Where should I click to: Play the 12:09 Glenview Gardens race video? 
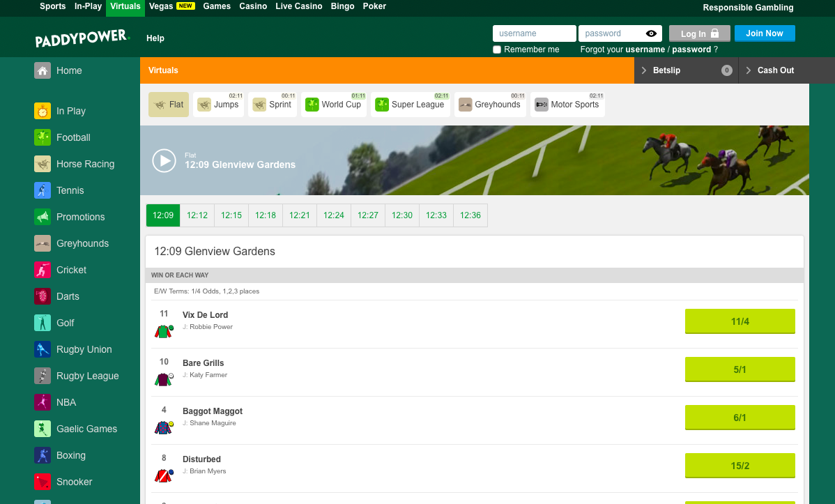(x=164, y=160)
